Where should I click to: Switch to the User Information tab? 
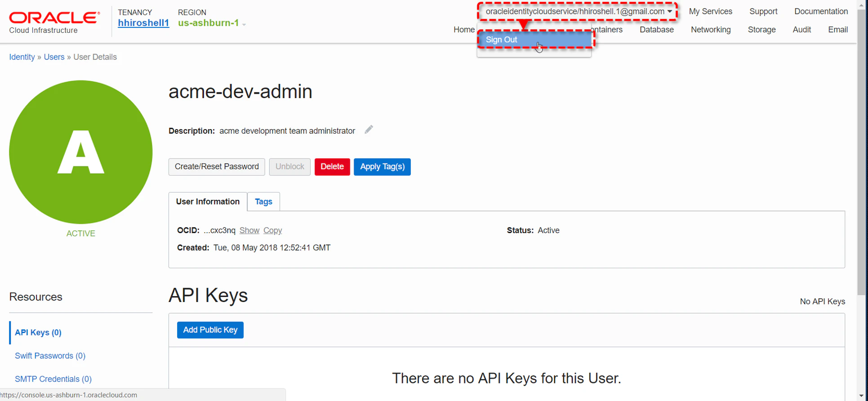[208, 202]
